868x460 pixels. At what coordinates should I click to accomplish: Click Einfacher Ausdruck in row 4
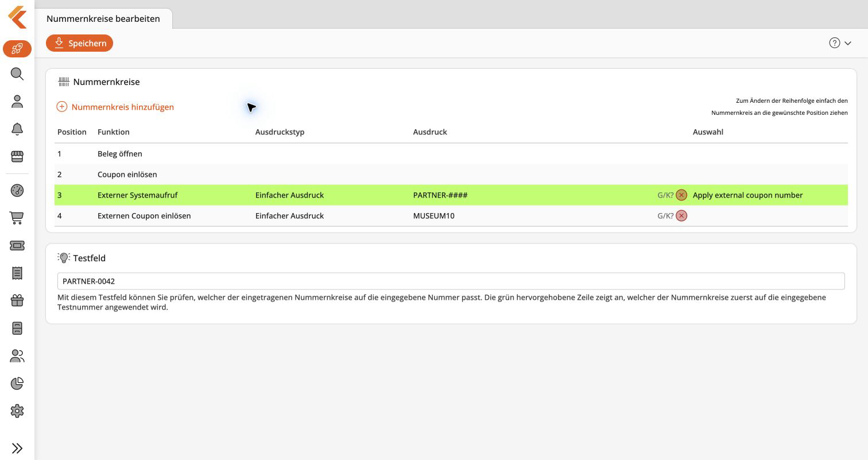click(x=289, y=216)
